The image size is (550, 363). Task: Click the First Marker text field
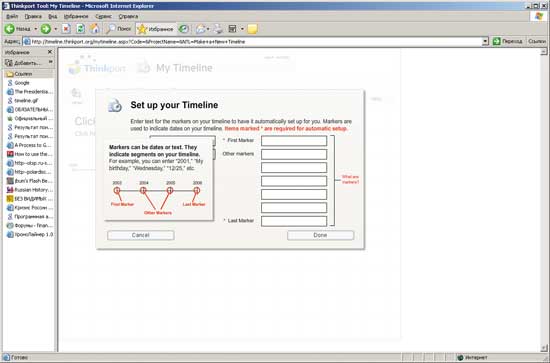[x=294, y=141]
